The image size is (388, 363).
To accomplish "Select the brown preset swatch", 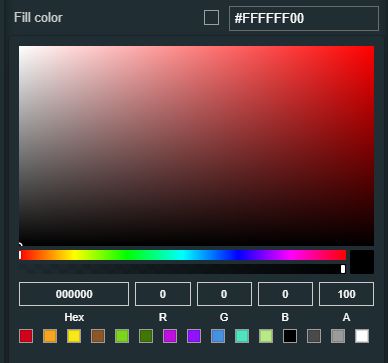I will click(98, 336).
